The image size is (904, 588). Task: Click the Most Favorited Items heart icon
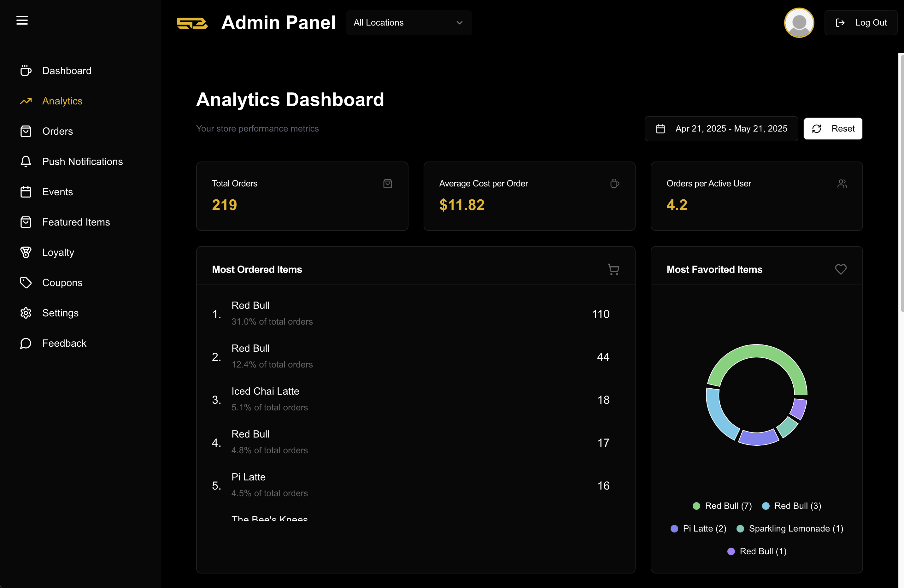pyautogui.click(x=841, y=269)
